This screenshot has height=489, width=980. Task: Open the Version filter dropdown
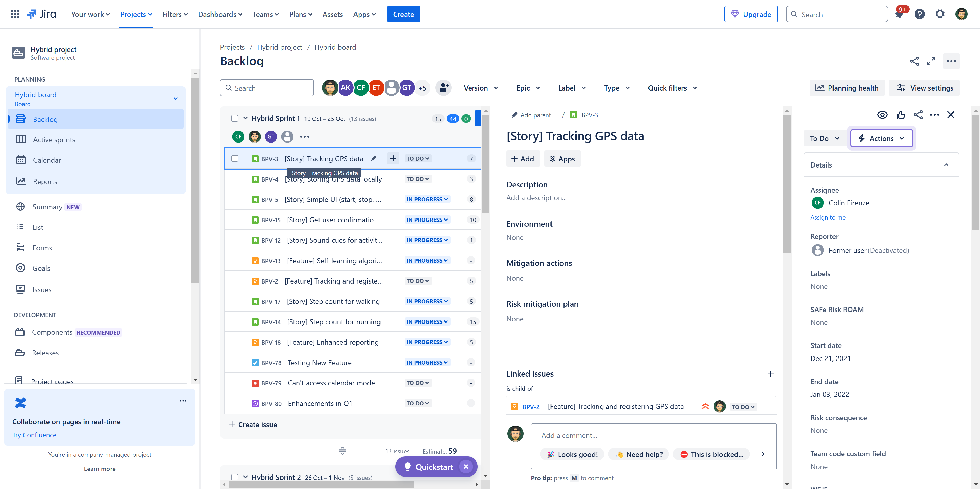pyautogui.click(x=481, y=88)
